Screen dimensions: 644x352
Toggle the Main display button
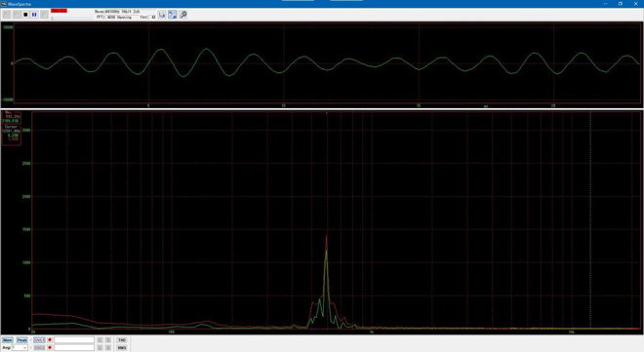click(x=8, y=340)
